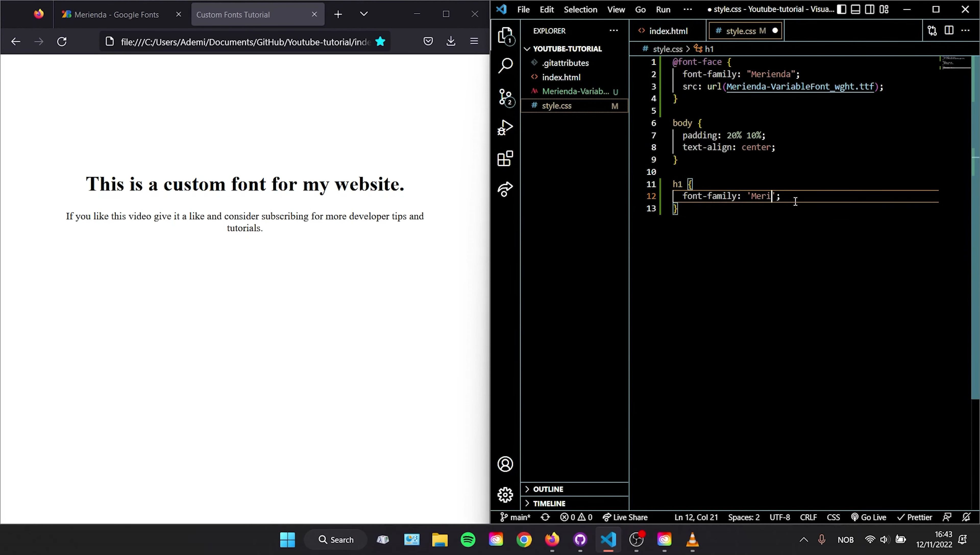Image resolution: width=980 pixels, height=555 pixels.
Task: Open the Search view in VS Code
Action: tap(505, 66)
